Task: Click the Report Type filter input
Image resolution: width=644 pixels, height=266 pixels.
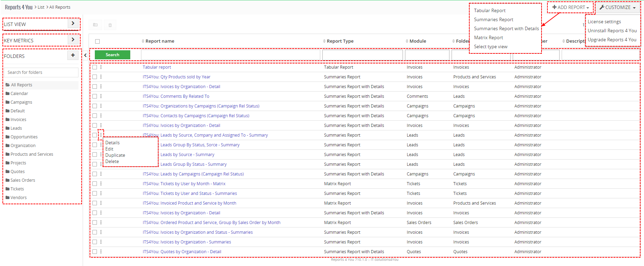Action: tap(363, 55)
